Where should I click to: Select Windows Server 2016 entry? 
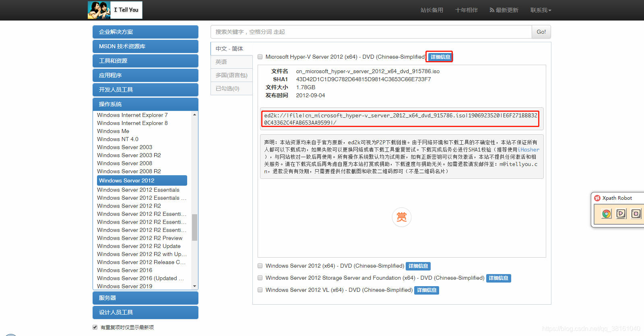coord(125,270)
